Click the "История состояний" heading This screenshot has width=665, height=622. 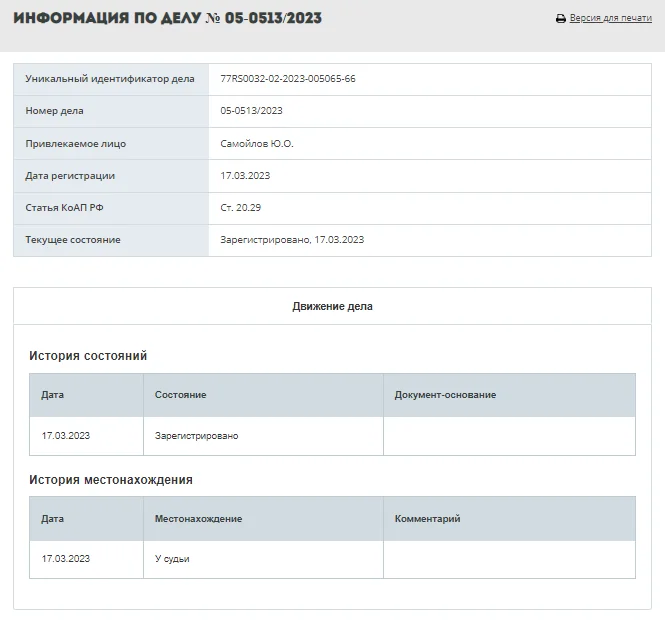tap(88, 356)
